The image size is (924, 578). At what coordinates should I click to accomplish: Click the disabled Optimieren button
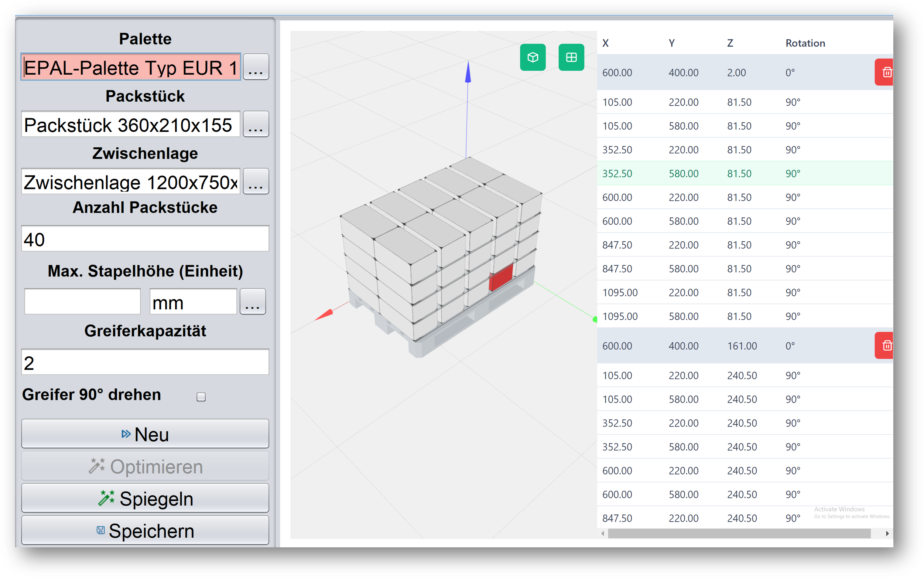[x=145, y=466]
